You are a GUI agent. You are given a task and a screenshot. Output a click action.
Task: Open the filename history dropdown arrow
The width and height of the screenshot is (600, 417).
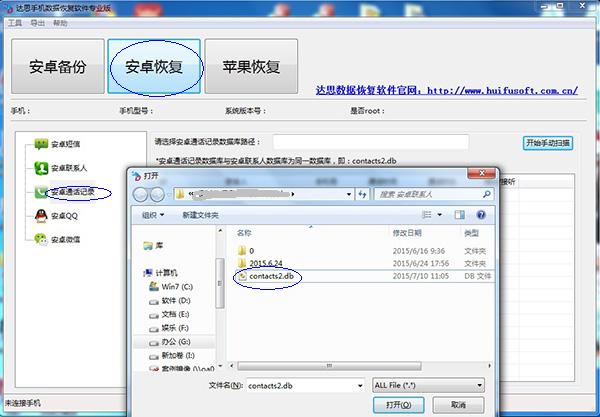tap(360, 385)
